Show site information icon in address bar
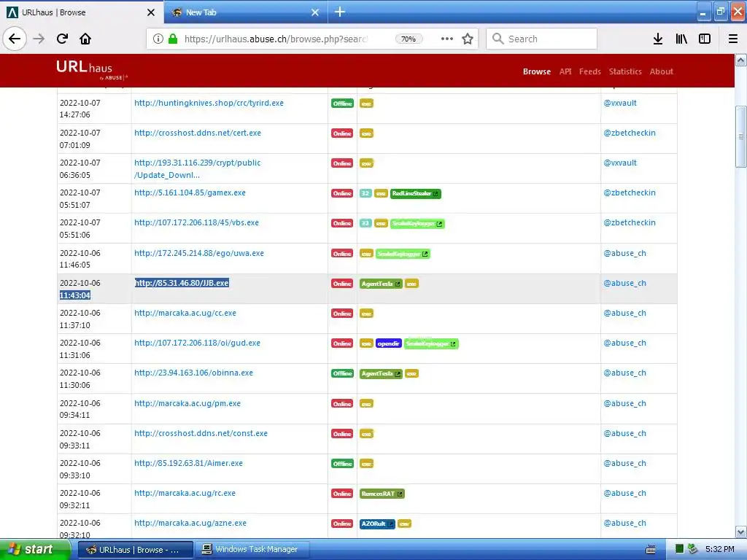Viewport: 747px width, 560px height. click(x=158, y=39)
